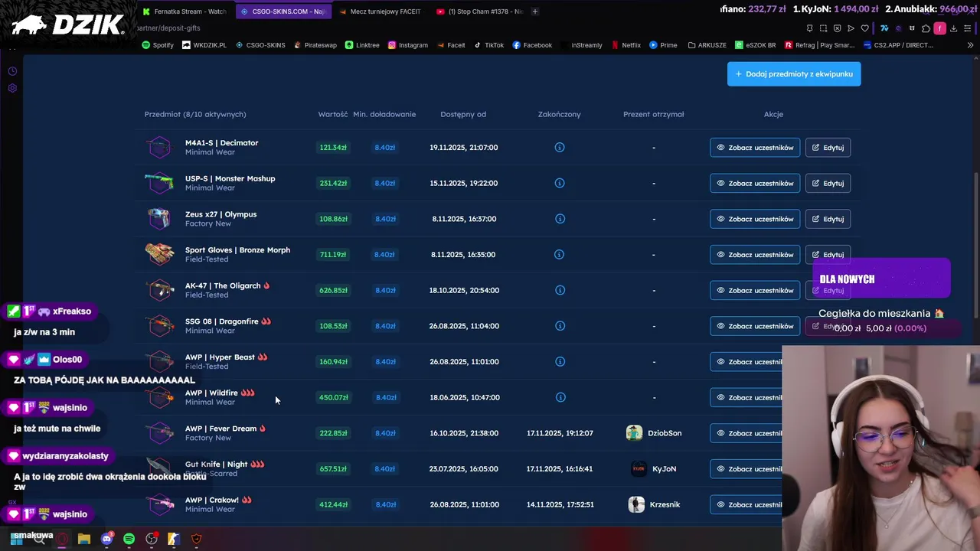Screen dimensions: 980x551
Task: Click Edytuj for Sport Gloves Bronze Morph
Action: 828,254
